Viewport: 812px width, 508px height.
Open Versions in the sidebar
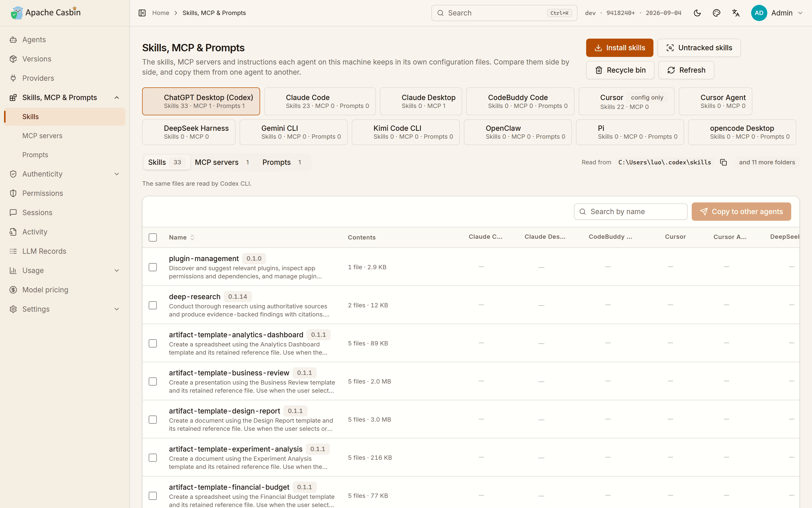(x=65, y=59)
